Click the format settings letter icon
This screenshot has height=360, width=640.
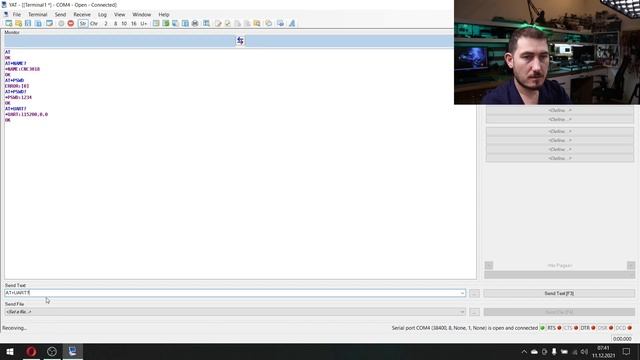click(292, 23)
